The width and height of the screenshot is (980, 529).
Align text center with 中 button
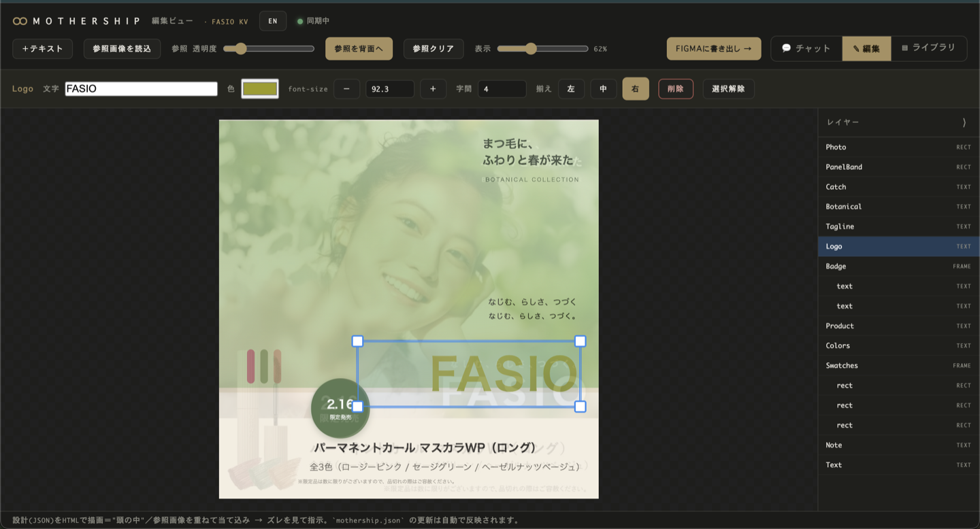click(603, 89)
